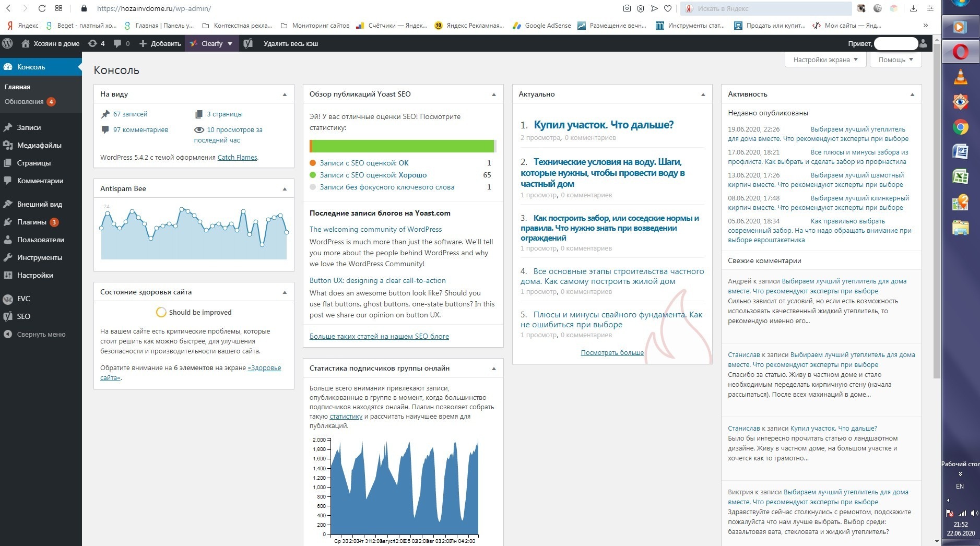Expand the Настройки экрана dropdown
The height and width of the screenshot is (546, 980).
pyautogui.click(x=825, y=60)
